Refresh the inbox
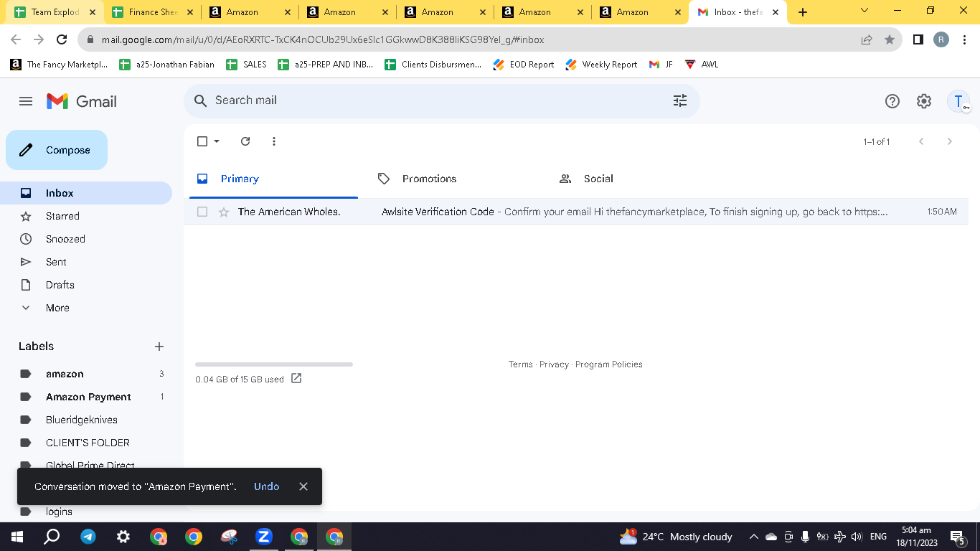Image resolution: width=980 pixels, height=551 pixels. [x=245, y=141]
